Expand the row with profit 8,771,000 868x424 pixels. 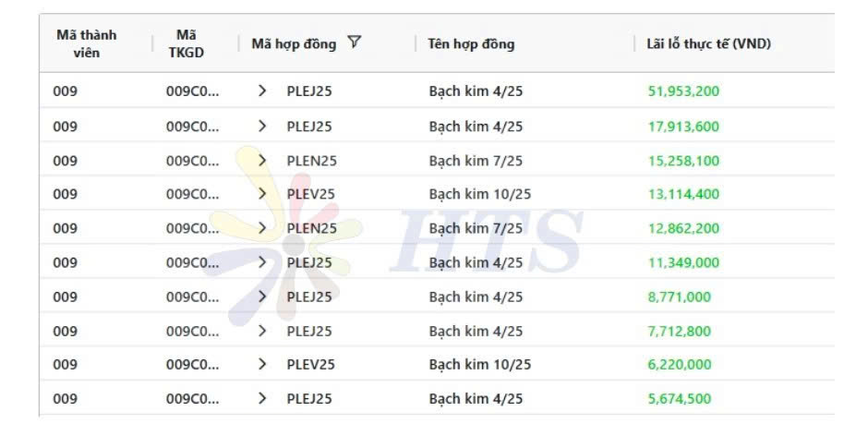[x=262, y=297]
